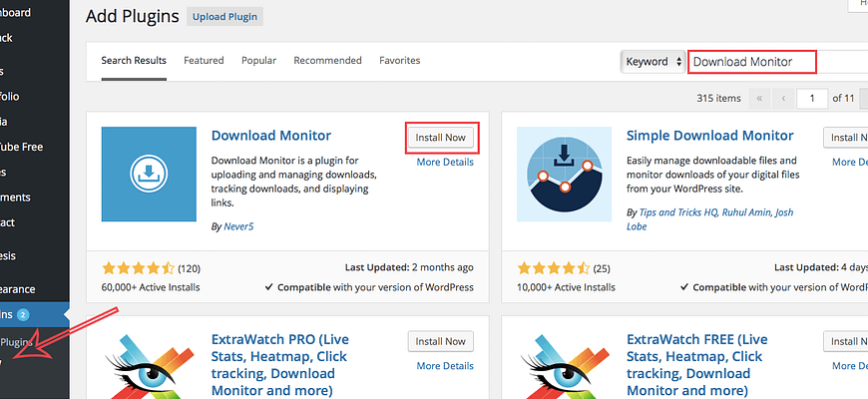Open Tips and Tricks HQ author link
The image size is (868, 399).
point(678,212)
